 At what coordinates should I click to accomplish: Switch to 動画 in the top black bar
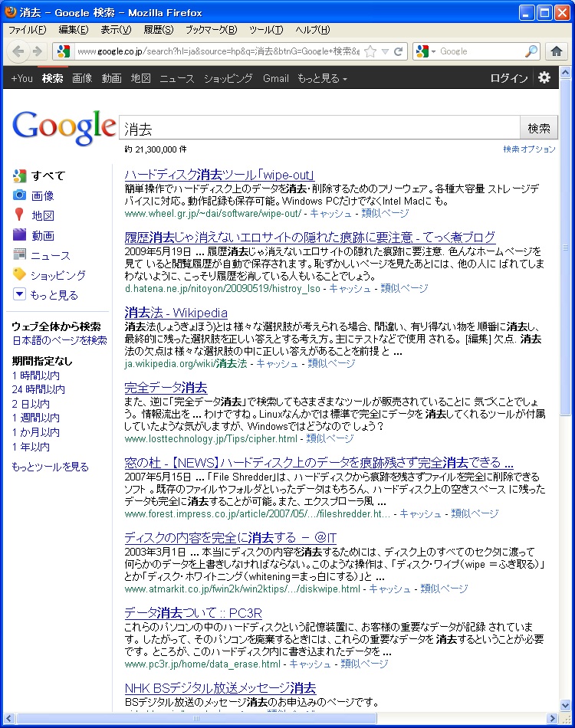pos(111,78)
